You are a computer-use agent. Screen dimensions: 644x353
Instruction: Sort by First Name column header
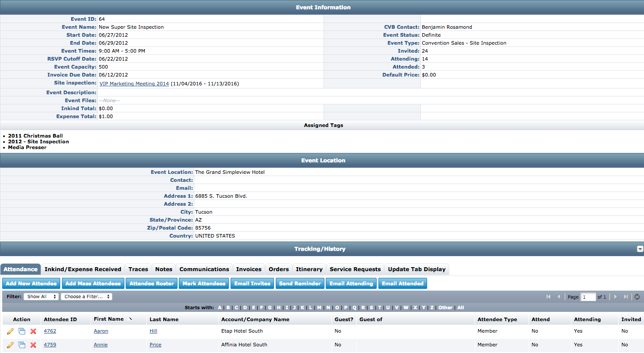(x=108, y=319)
